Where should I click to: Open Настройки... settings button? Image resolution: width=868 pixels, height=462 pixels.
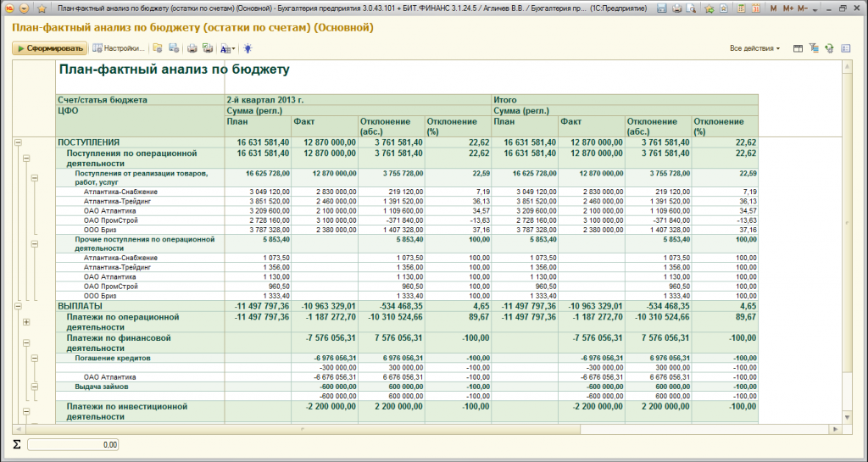[x=119, y=48]
